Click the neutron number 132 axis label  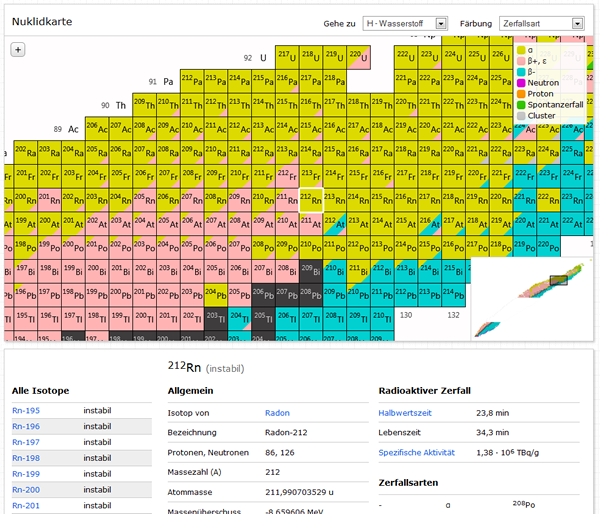(453, 315)
